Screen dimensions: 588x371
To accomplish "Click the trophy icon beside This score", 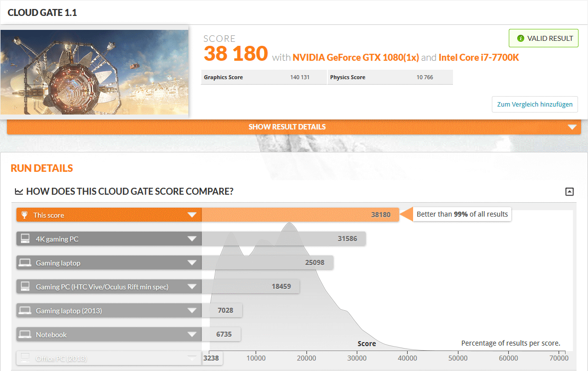I will tap(24, 215).
